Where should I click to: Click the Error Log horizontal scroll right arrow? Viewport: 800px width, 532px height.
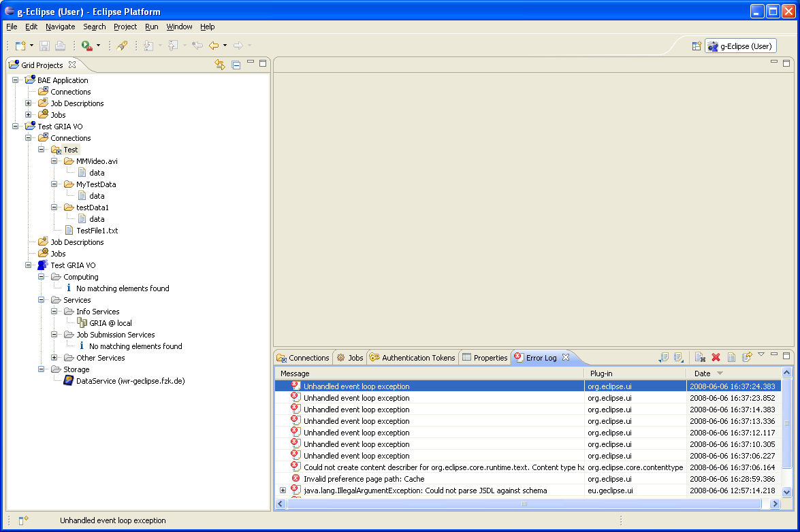775,503
